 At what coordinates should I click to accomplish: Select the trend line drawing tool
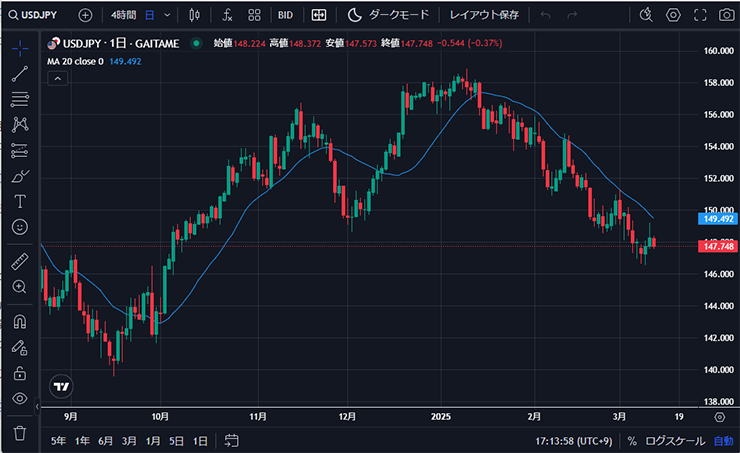pos(19,73)
